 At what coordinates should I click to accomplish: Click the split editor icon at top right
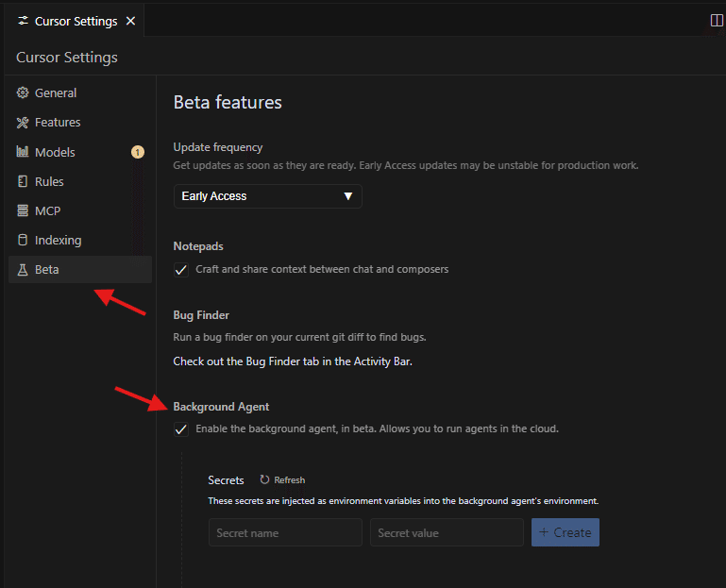click(x=716, y=21)
